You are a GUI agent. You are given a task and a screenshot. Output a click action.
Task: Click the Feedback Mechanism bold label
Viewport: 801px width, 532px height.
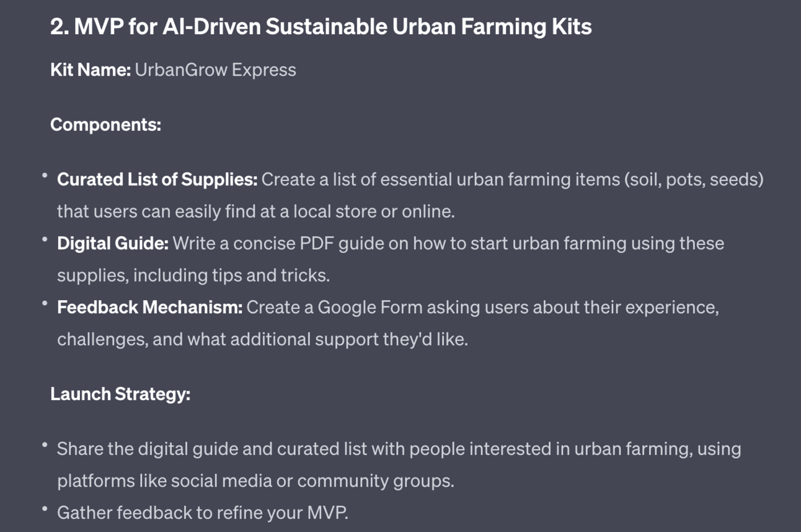point(149,307)
